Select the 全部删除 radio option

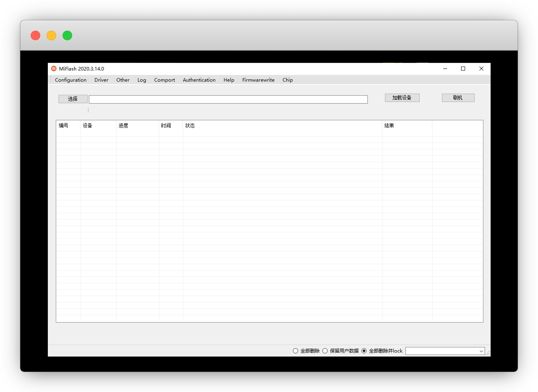[295, 351]
